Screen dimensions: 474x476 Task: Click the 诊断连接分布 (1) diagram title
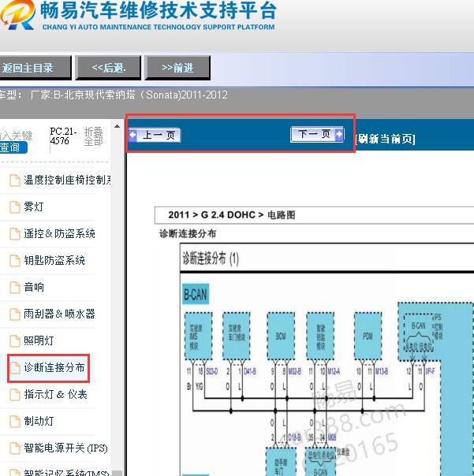211,258
